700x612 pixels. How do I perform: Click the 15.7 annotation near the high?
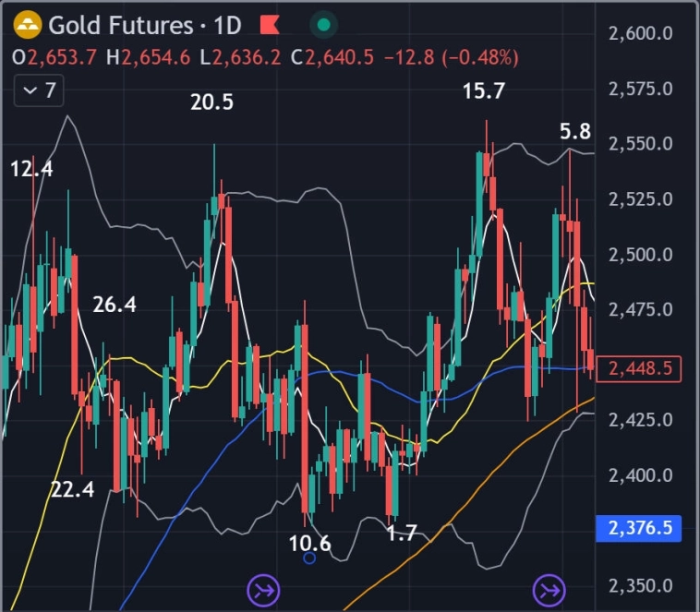(484, 90)
